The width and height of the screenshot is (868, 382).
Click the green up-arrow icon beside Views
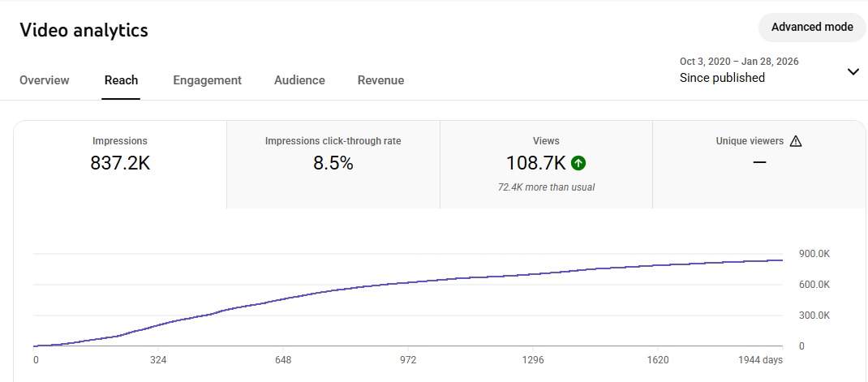coord(578,163)
